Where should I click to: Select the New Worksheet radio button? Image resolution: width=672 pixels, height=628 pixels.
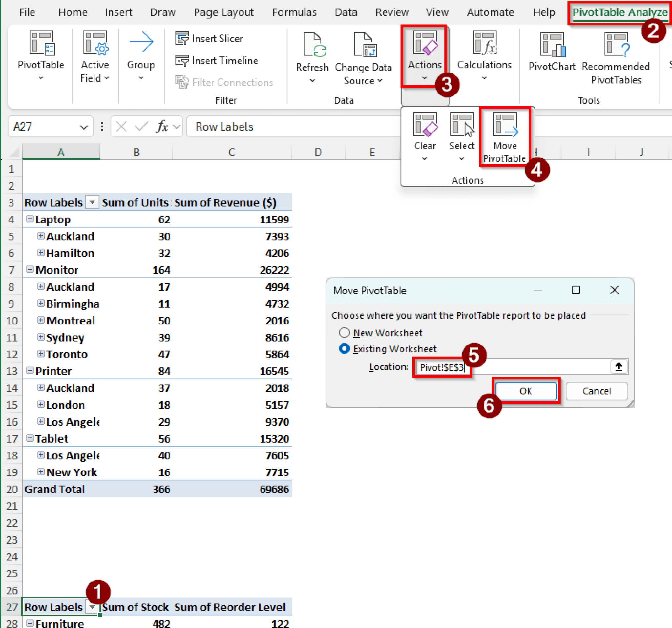(344, 333)
